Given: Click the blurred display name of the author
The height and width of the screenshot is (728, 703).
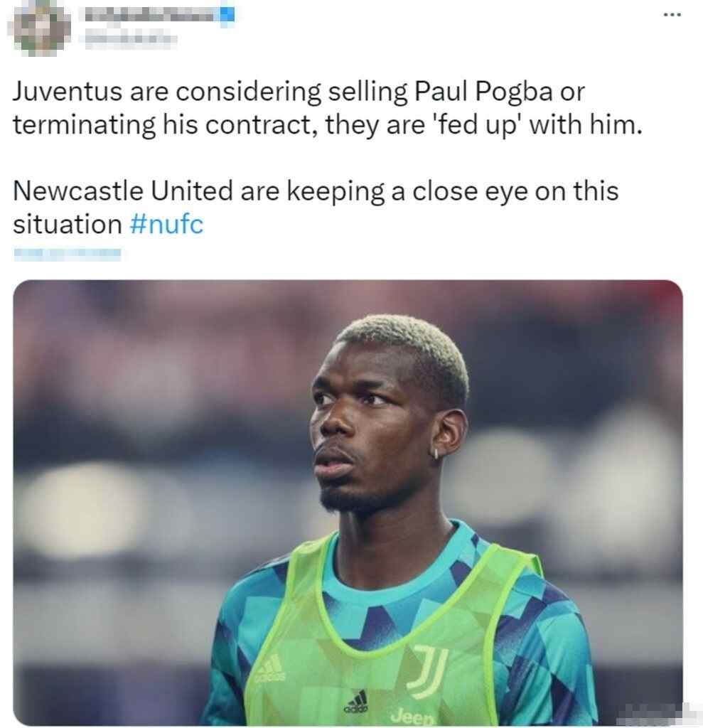Looking at the screenshot, I should pos(149,15).
